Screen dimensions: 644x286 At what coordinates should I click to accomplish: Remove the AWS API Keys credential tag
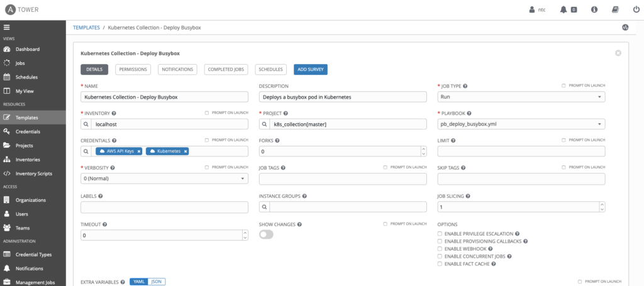139,151
